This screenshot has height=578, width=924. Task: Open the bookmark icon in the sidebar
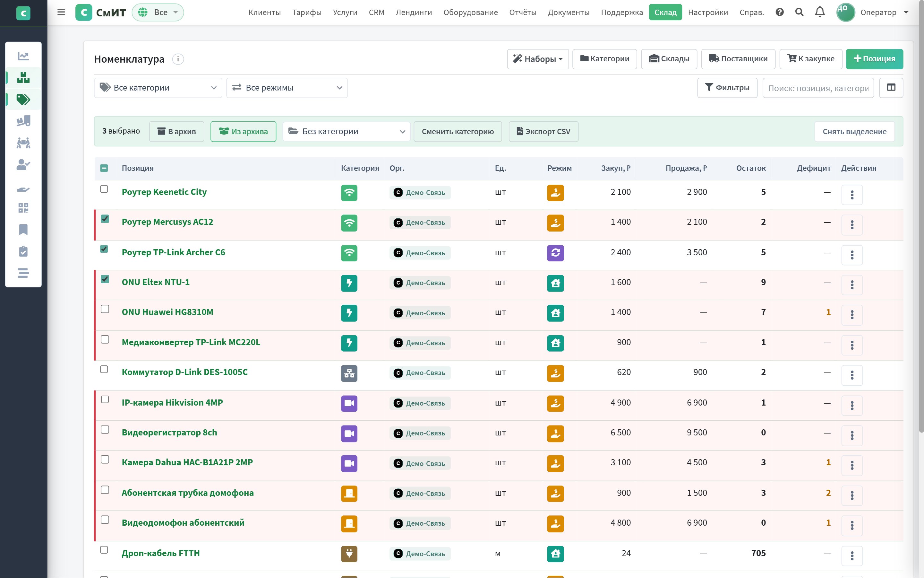[23, 230]
